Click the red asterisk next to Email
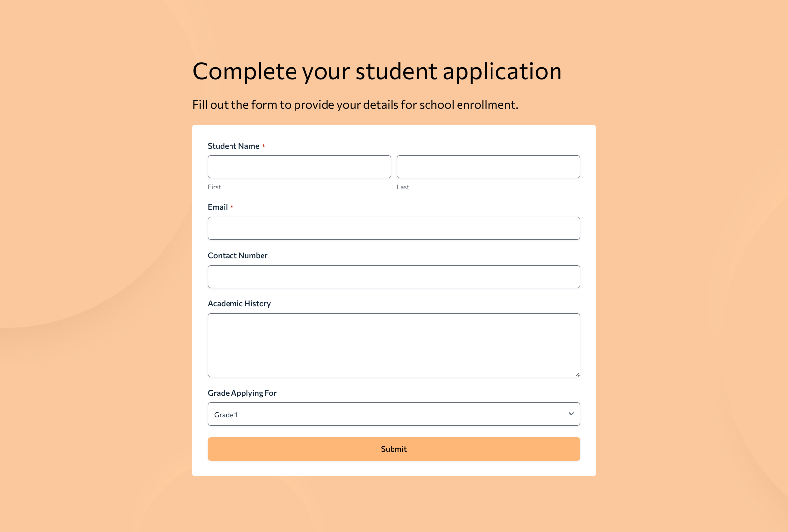Viewport: 788px width, 532px height. (233, 207)
